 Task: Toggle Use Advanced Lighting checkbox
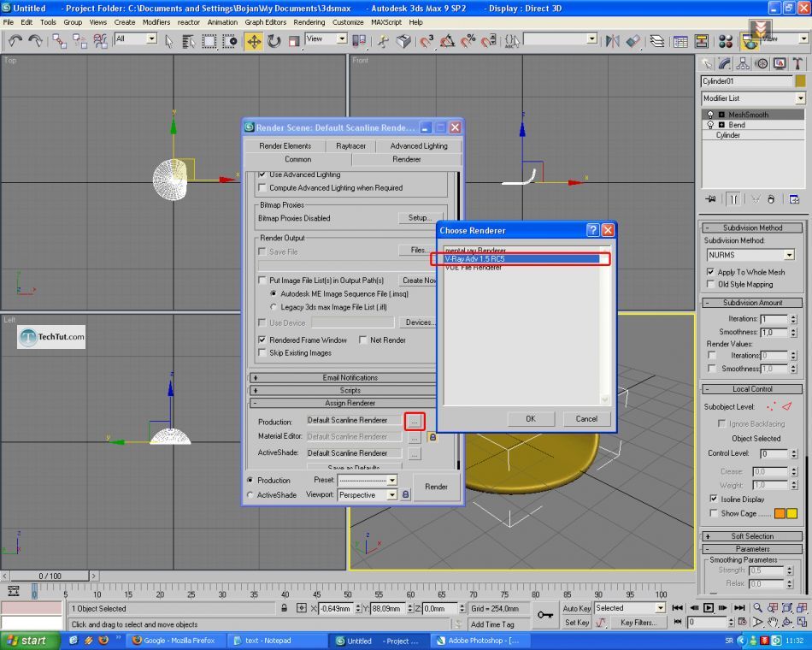click(x=262, y=174)
